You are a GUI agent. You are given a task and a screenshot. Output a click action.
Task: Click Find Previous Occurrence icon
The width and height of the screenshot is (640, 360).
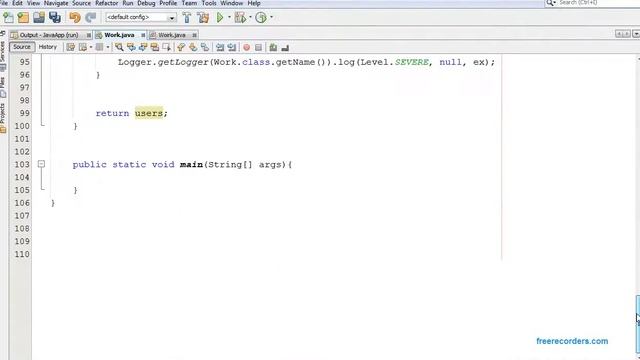pyautogui.click(x=131, y=47)
